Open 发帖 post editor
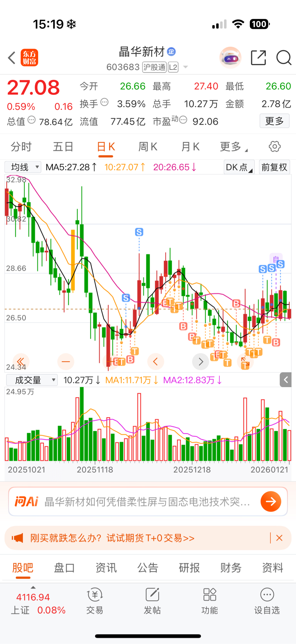This screenshot has width=296, height=644. (x=152, y=602)
